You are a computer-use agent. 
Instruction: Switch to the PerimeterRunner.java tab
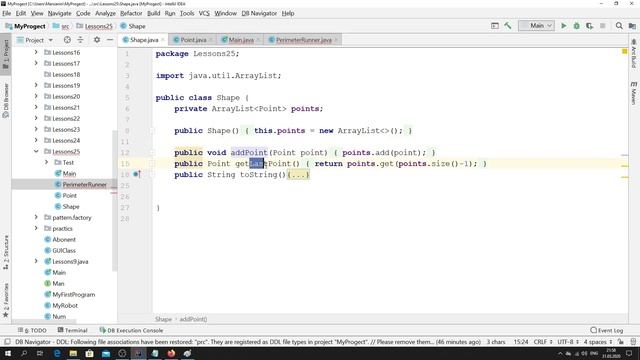[x=303, y=40]
